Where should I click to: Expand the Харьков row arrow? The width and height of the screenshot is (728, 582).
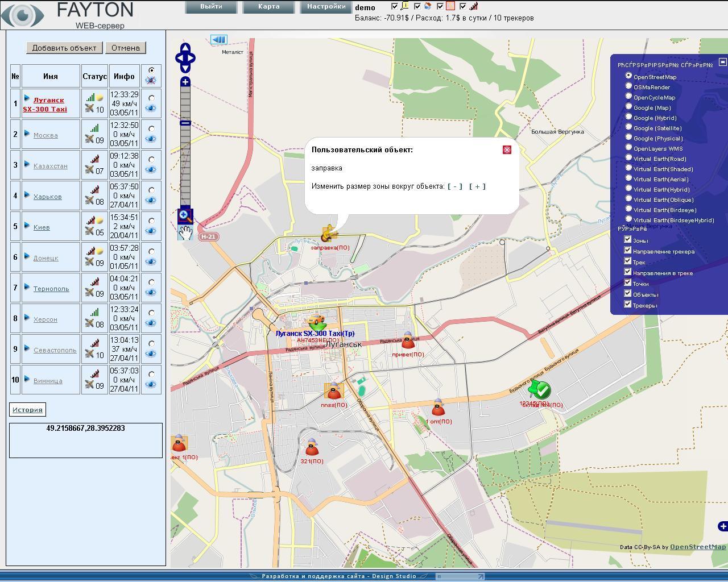(27, 195)
